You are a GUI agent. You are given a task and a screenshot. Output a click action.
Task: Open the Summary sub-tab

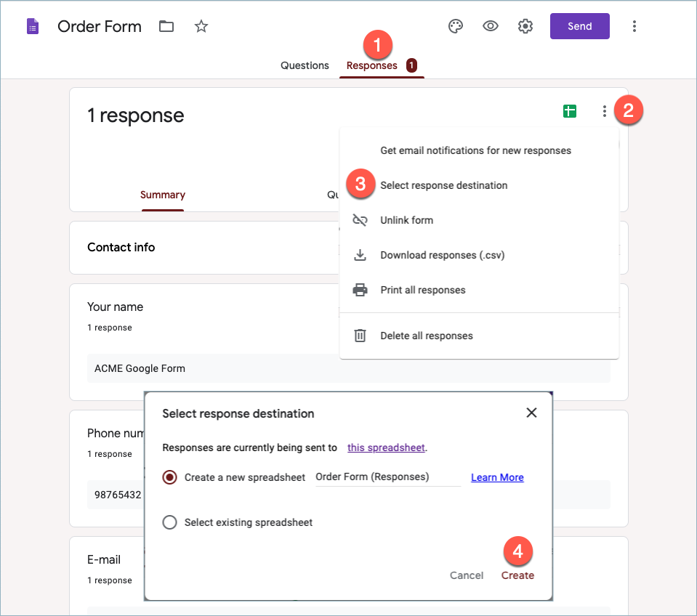pyautogui.click(x=163, y=195)
